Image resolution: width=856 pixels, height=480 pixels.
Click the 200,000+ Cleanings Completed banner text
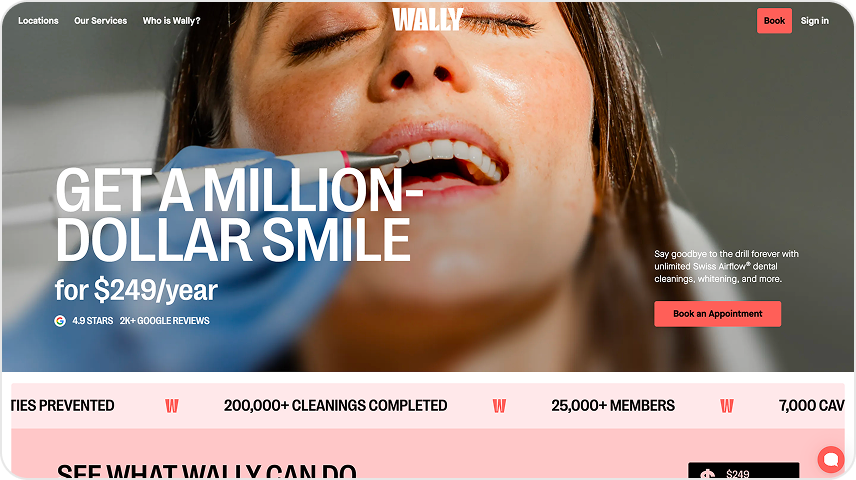pyautogui.click(x=335, y=406)
